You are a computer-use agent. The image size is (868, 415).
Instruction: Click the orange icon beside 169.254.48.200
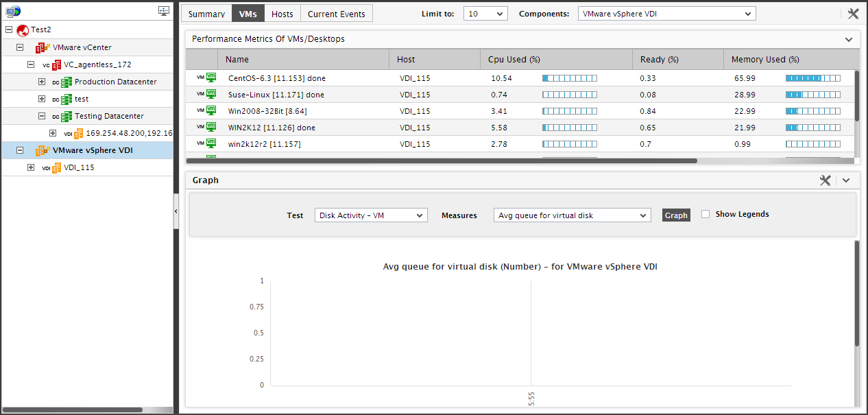[x=78, y=133]
